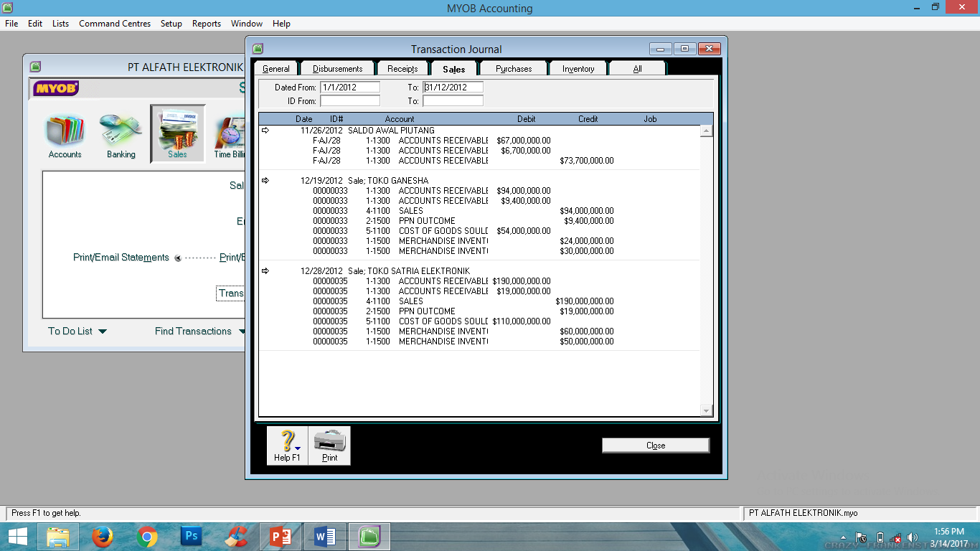
Task: Click the ID To input field
Action: [x=453, y=101]
